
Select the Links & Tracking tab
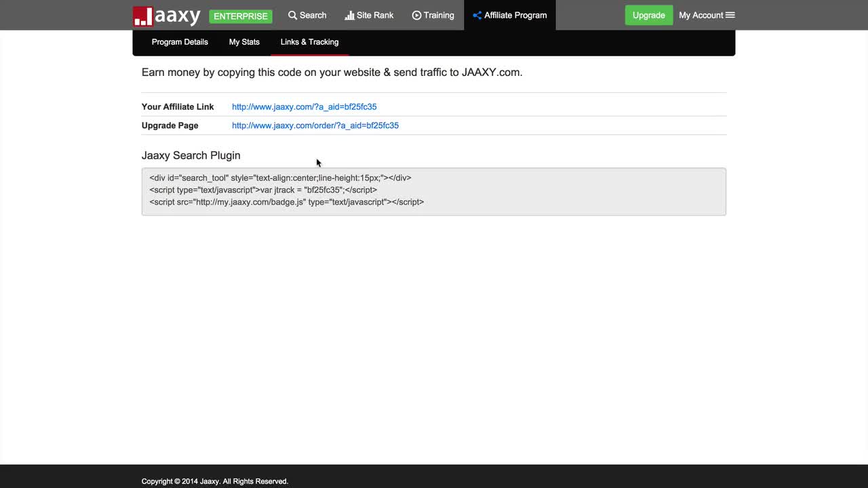309,42
